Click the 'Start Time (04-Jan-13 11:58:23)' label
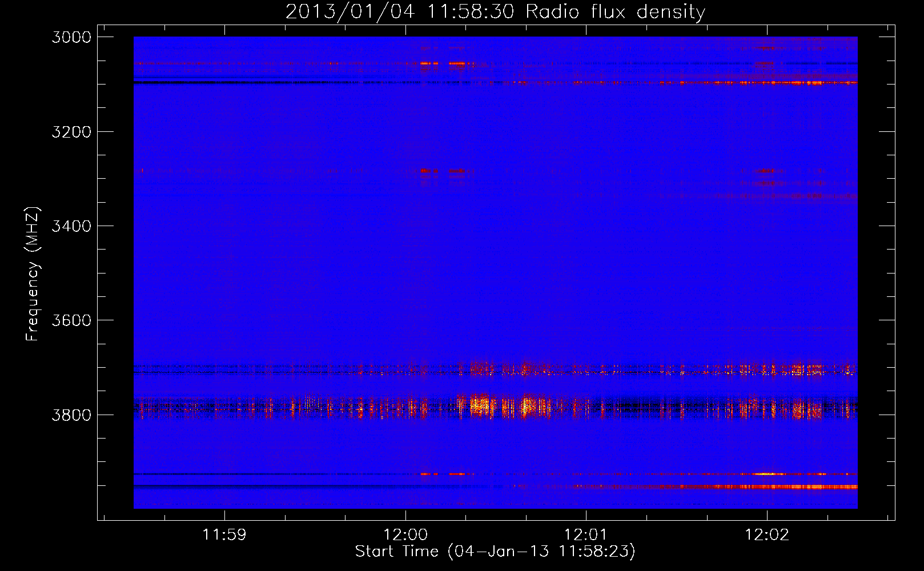924x571 pixels. (495, 551)
